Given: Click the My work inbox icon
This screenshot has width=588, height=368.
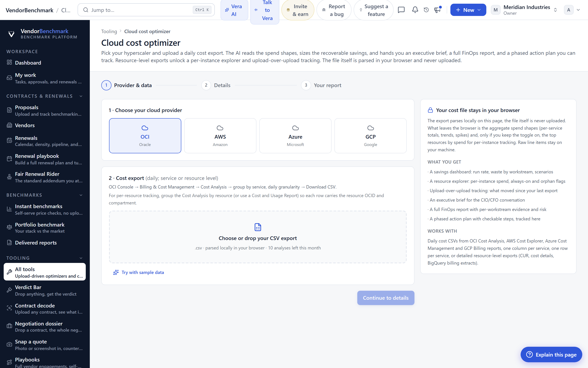Looking at the screenshot, I should coord(9,78).
